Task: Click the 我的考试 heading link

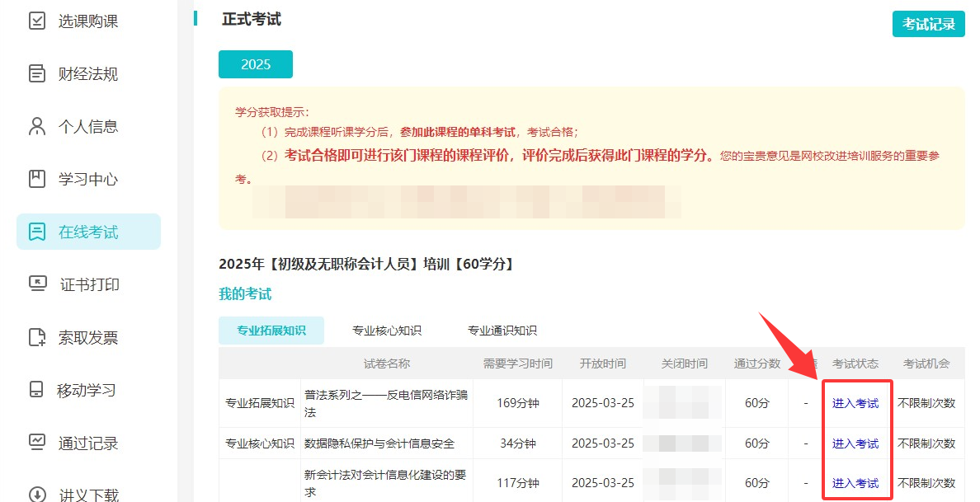Action: [x=245, y=294]
